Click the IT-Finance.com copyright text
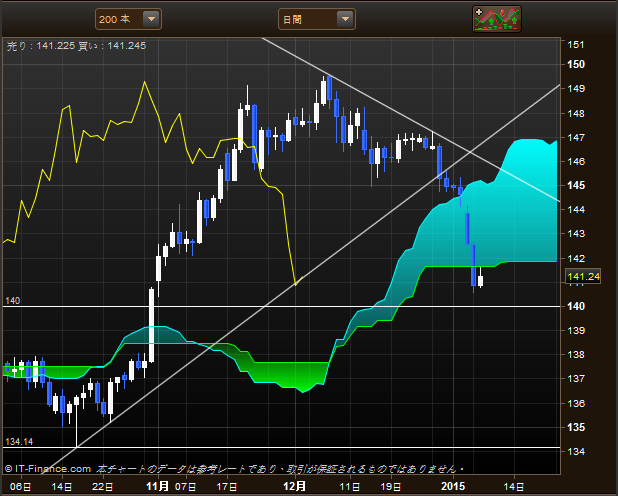The height and width of the screenshot is (496, 618). tap(48, 469)
